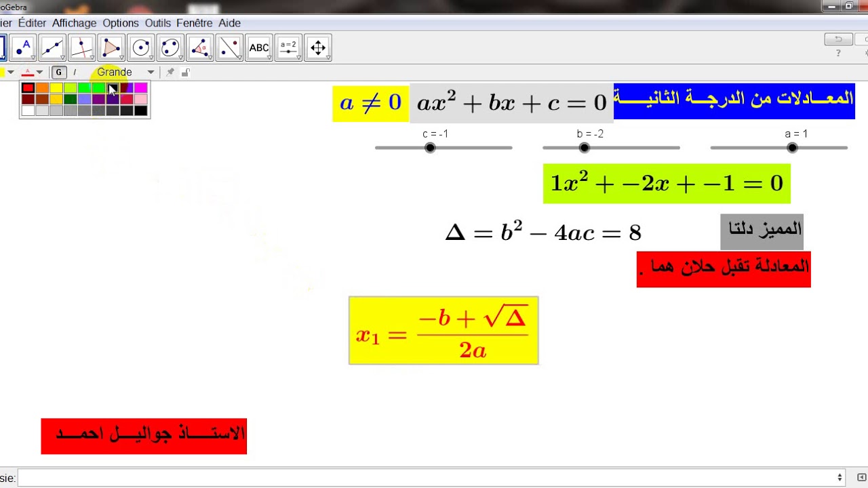Select the green 1x²+−2x+−1=0 equation box
The width and height of the screenshot is (868, 488).
(x=667, y=183)
